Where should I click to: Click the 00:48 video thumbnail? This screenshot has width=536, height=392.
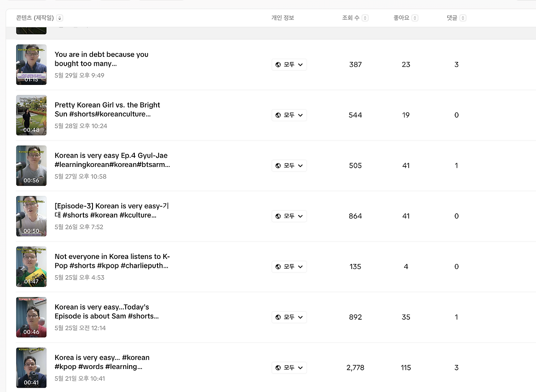(x=31, y=115)
